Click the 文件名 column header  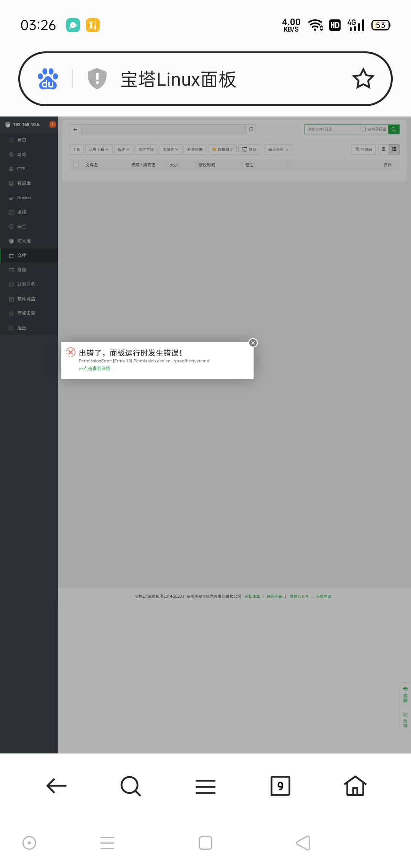(92, 165)
